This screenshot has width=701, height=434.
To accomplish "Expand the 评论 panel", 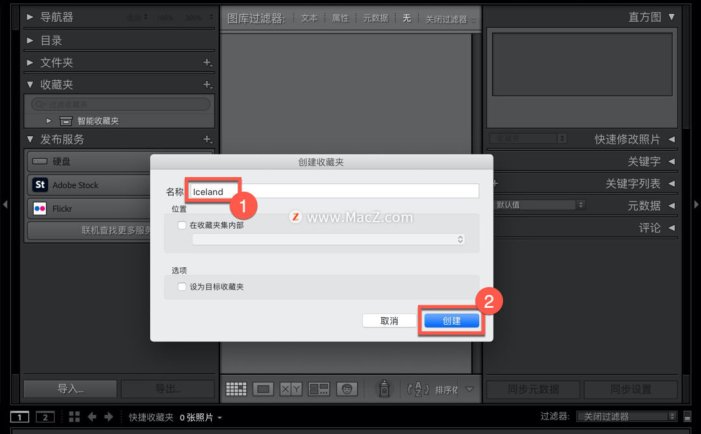I will pyautogui.click(x=671, y=228).
